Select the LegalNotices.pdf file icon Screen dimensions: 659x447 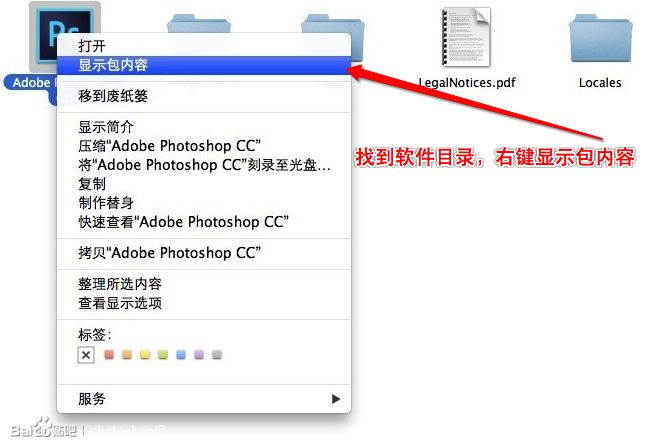[x=467, y=38]
